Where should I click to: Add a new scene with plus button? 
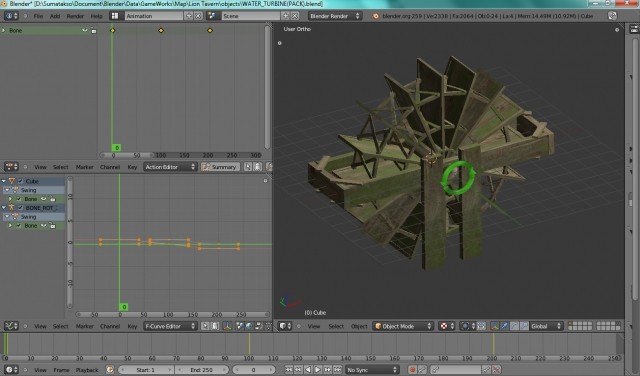coord(285,16)
